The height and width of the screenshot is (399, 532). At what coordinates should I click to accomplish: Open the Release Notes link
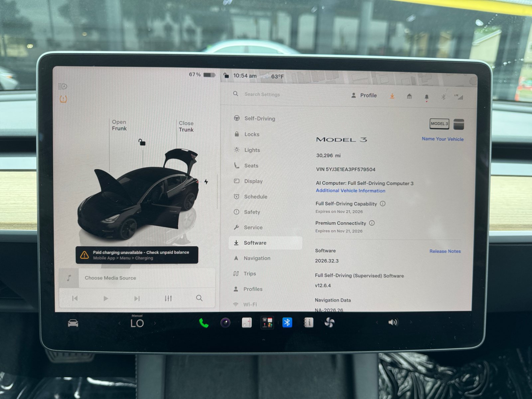445,251
